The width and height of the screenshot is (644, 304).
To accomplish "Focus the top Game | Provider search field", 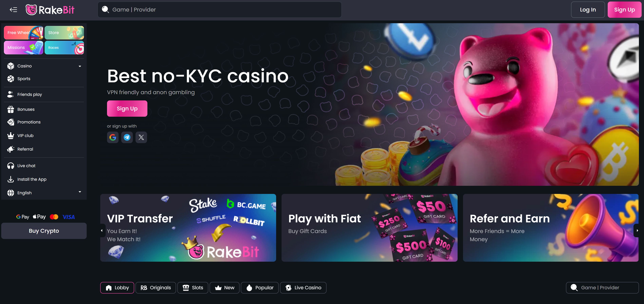I will 219,10.
